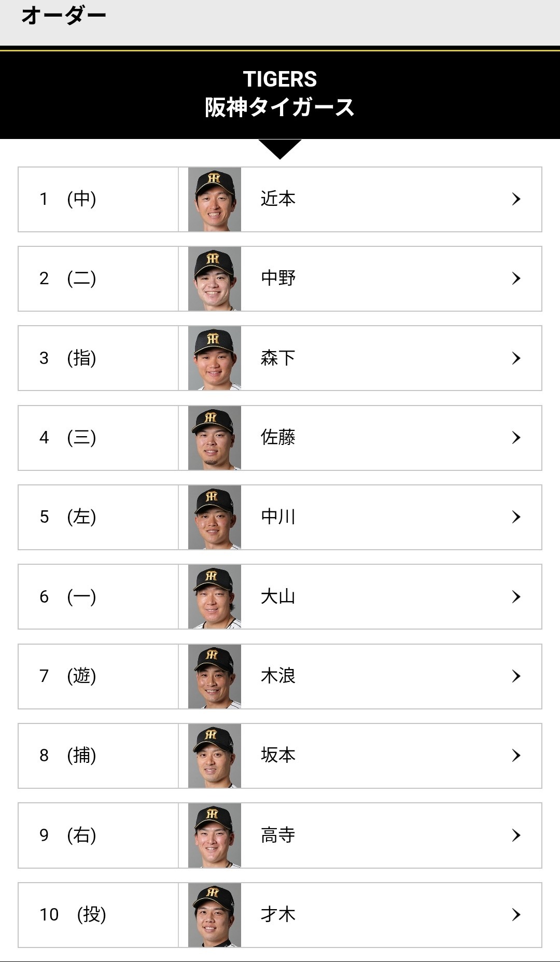Image resolution: width=560 pixels, height=962 pixels.
Task: Select 森下 player headshot
Action: [215, 358]
